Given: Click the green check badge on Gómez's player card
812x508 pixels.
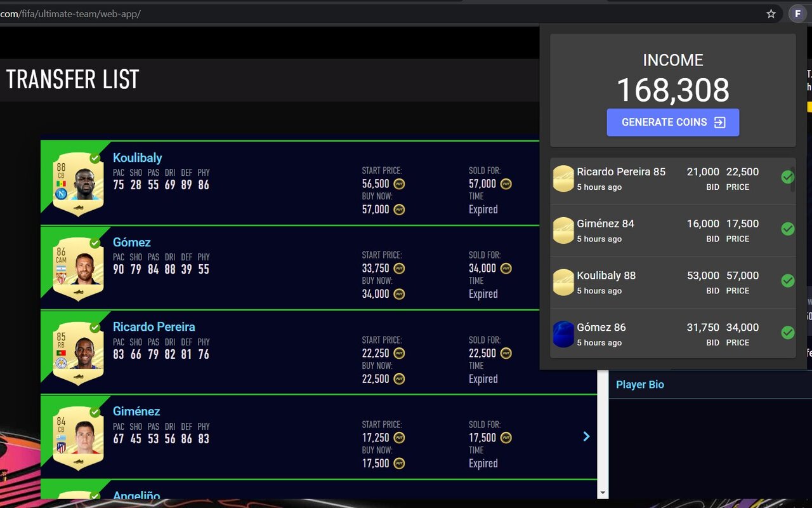Looking at the screenshot, I should click(95, 243).
